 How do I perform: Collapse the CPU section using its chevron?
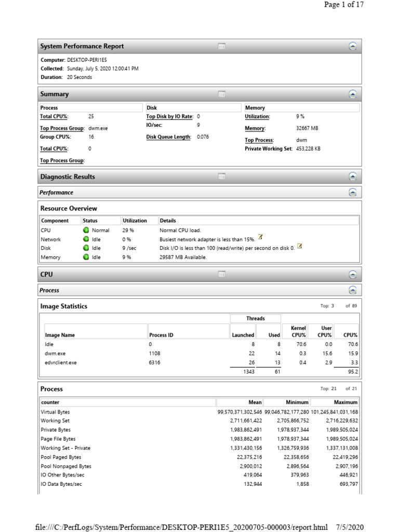tap(353, 274)
